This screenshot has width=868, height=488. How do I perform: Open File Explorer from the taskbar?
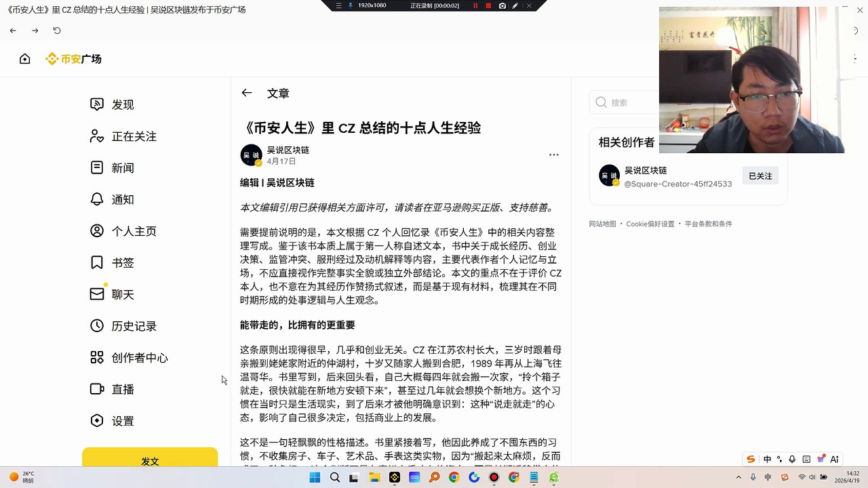(x=374, y=477)
